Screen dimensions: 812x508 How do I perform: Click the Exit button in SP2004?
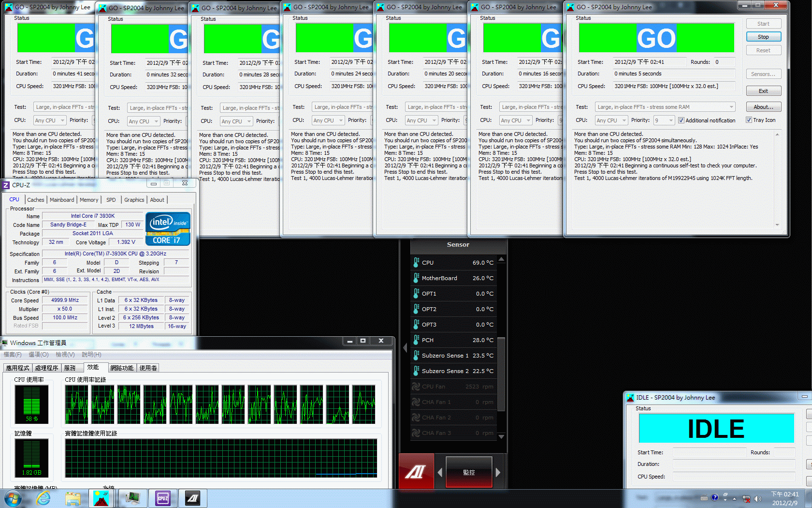(763, 91)
